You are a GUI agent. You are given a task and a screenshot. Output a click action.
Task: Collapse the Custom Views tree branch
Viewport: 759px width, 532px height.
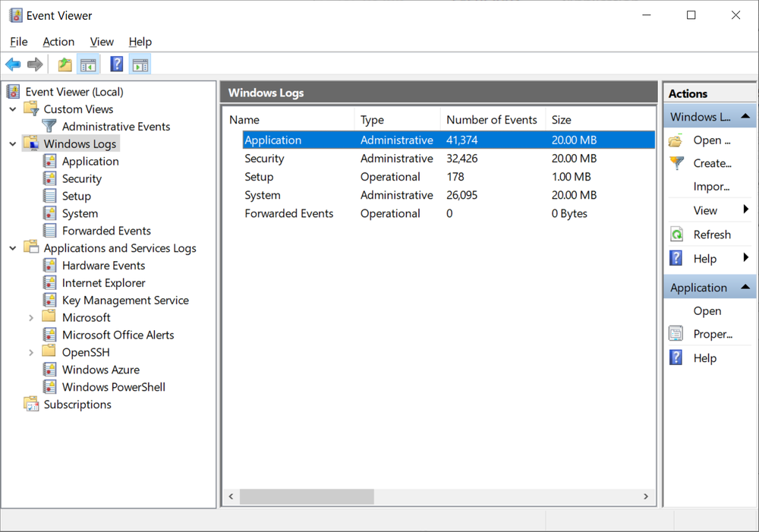coord(12,109)
